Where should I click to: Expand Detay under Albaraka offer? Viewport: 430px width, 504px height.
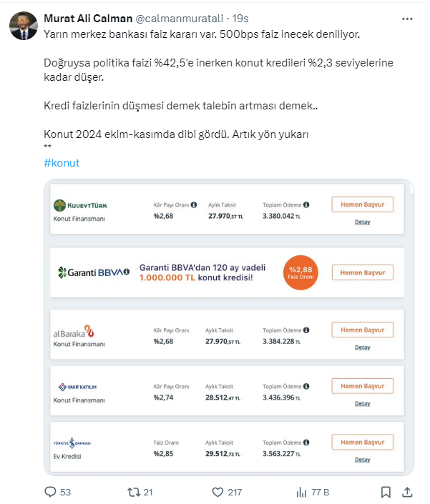point(363,347)
